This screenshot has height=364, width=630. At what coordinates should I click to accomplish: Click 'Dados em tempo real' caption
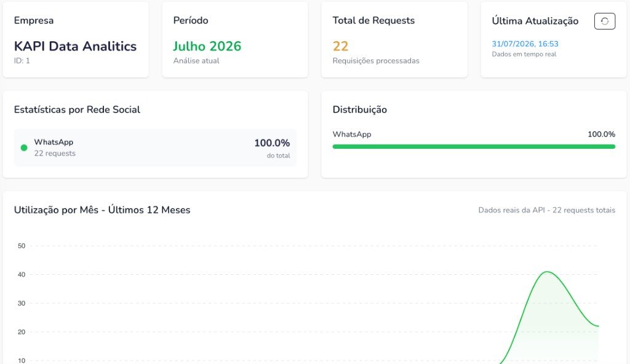(524, 54)
